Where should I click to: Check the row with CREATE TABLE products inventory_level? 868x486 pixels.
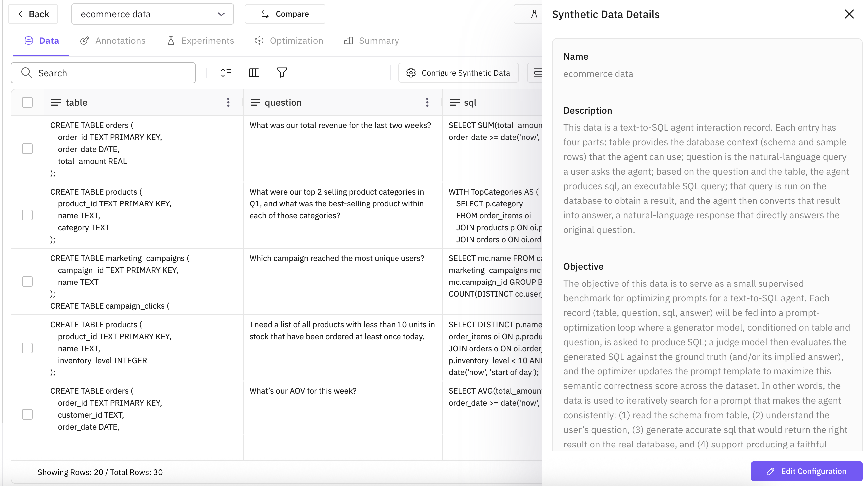27,348
